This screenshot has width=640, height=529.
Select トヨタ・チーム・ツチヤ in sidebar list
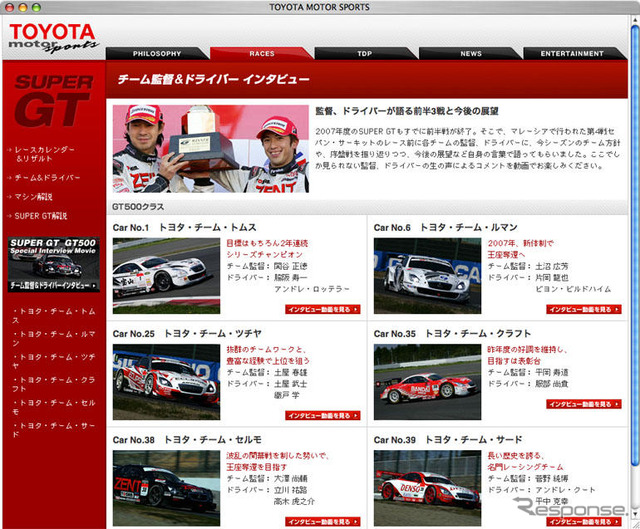(53, 361)
